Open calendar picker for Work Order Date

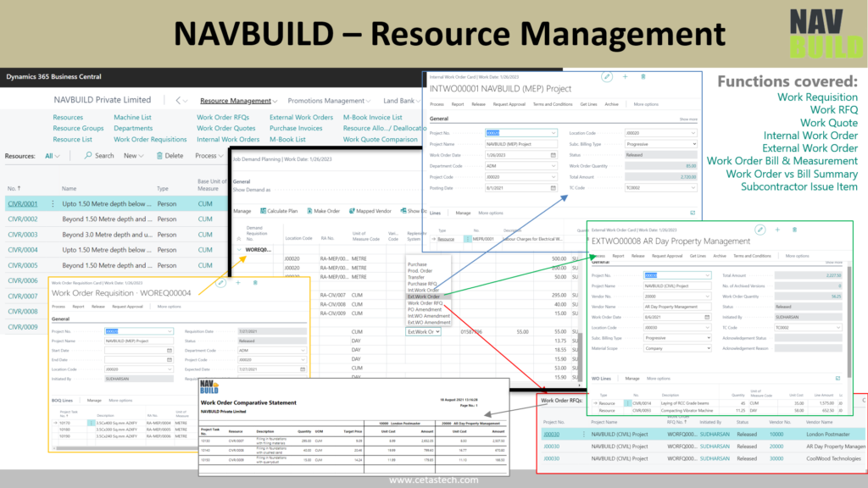click(x=554, y=155)
